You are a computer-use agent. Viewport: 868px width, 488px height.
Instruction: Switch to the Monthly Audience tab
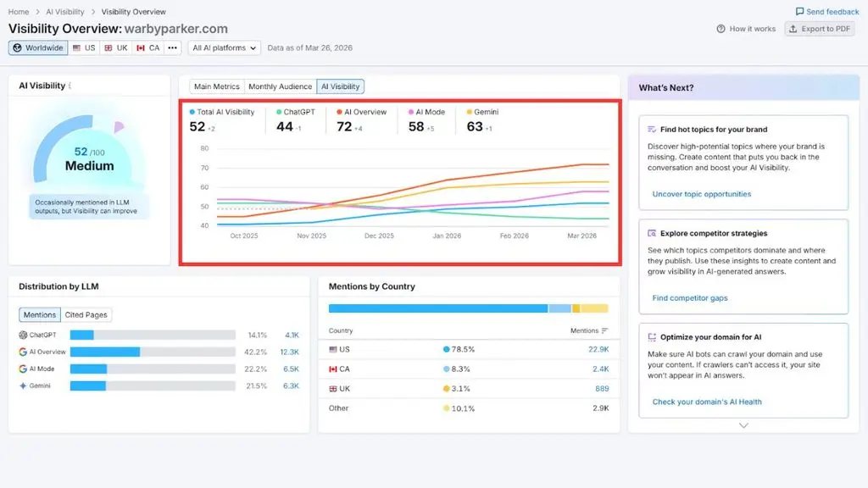click(280, 86)
